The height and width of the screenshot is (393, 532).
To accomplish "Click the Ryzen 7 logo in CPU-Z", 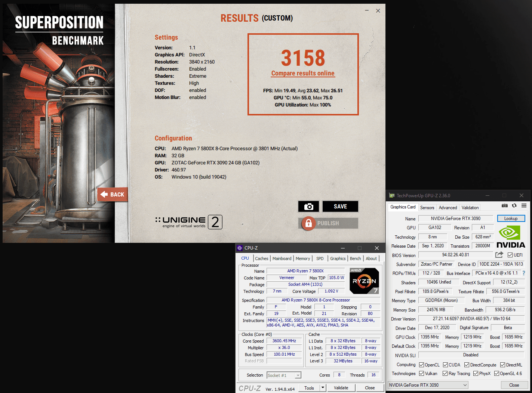I will click(365, 281).
